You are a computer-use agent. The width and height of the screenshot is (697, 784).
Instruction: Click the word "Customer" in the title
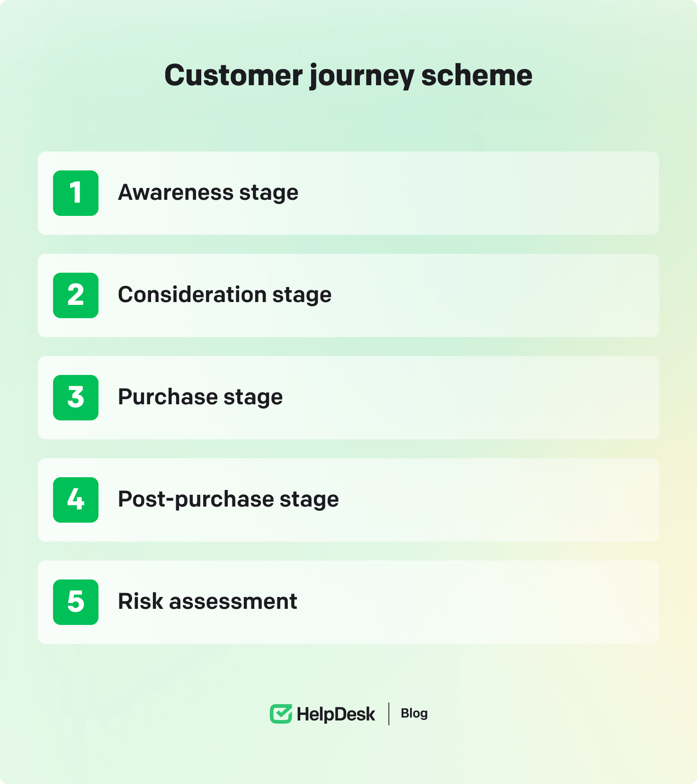233,75
